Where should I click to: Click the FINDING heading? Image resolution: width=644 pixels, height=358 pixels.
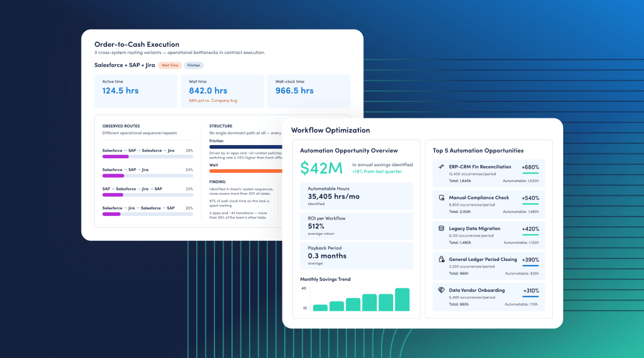(218, 181)
